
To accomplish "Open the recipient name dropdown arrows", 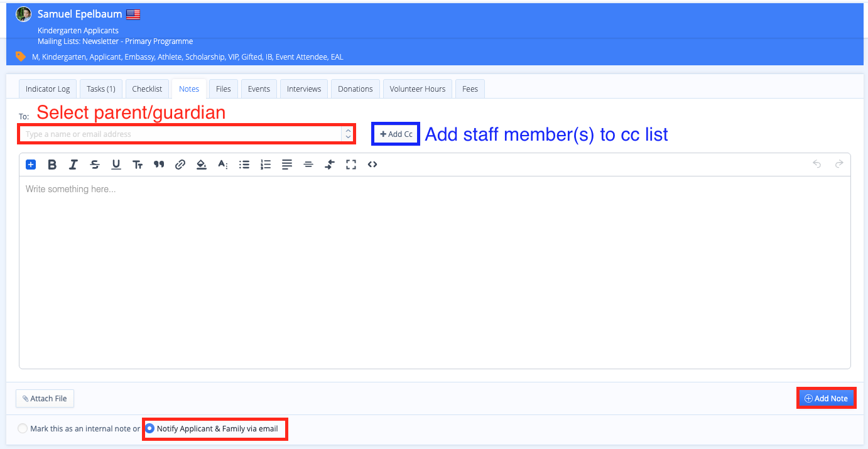I will (x=348, y=134).
